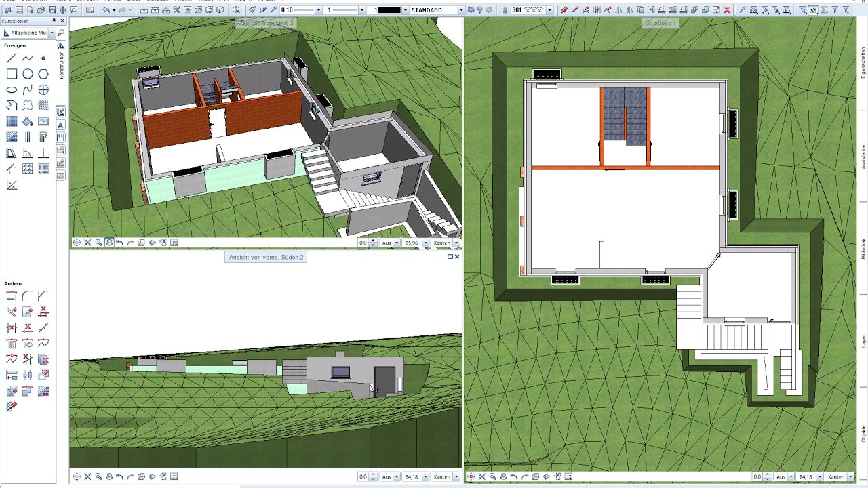868x488 pixels.
Task: Click first icon in Ändern tool group
Action: pos(12,296)
